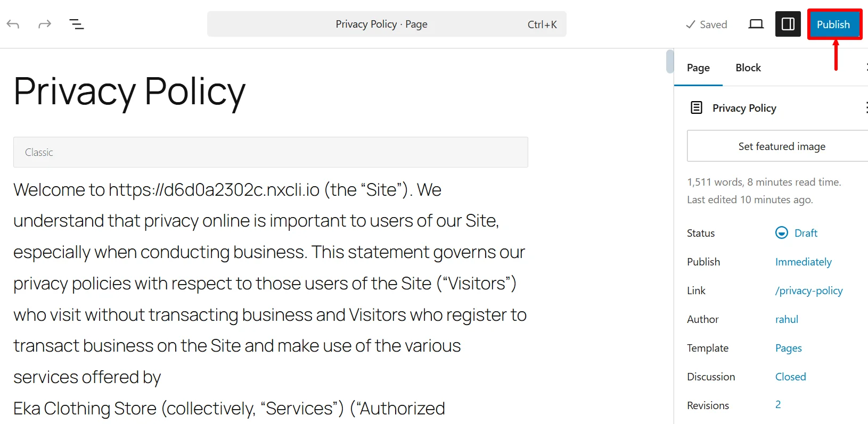The width and height of the screenshot is (868, 424).
Task: Select the Page tab
Action: [698, 68]
